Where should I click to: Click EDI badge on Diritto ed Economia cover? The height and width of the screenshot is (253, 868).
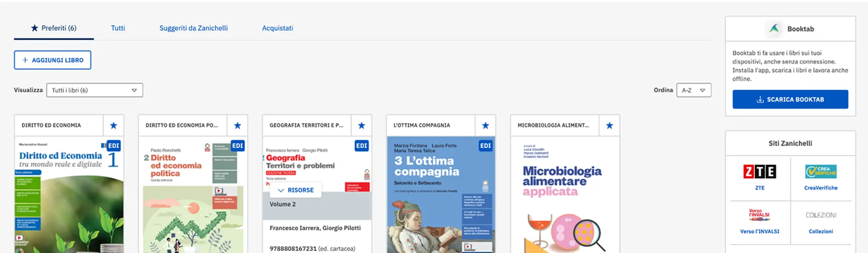point(114,145)
